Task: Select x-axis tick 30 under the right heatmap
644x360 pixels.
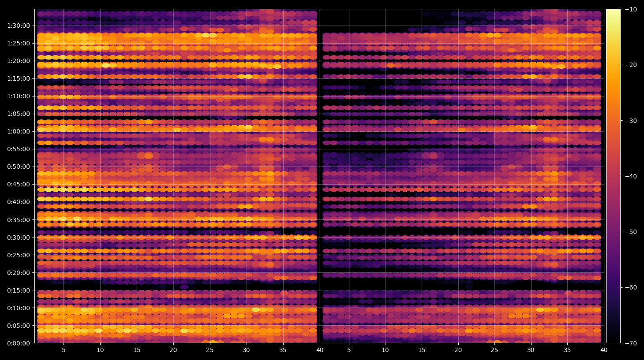Action: (x=531, y=350)
